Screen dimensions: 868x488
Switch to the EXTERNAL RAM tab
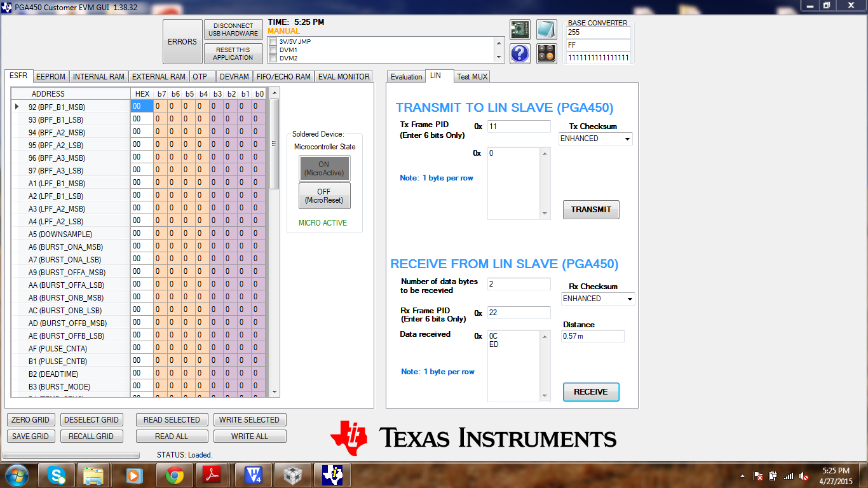pyautogui.click(x=158, y=77)
